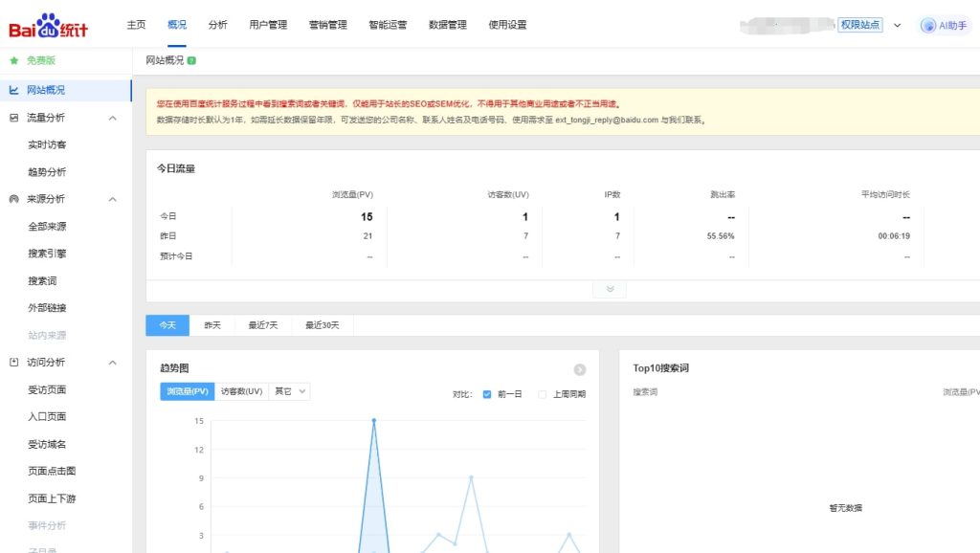This screenshot has height=553, width=980.
Task: Click the green star beside 免费版
Action: pyautogui.click(x=13, y=60)
